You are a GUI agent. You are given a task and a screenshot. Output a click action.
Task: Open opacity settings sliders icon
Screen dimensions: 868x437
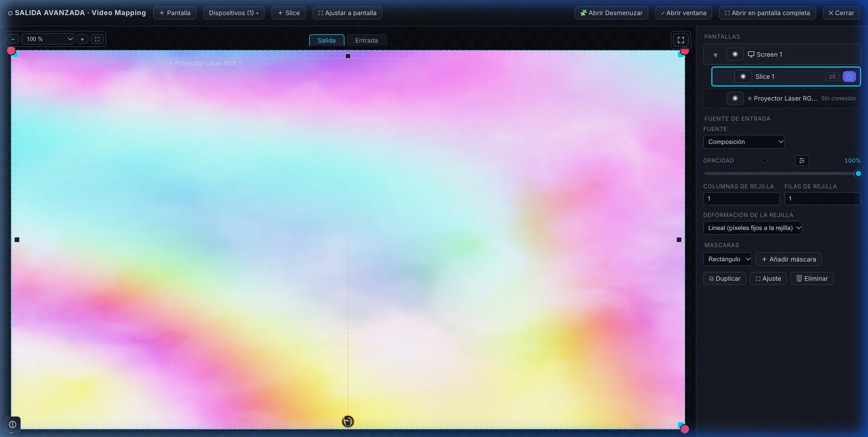[x=802, y=160]
